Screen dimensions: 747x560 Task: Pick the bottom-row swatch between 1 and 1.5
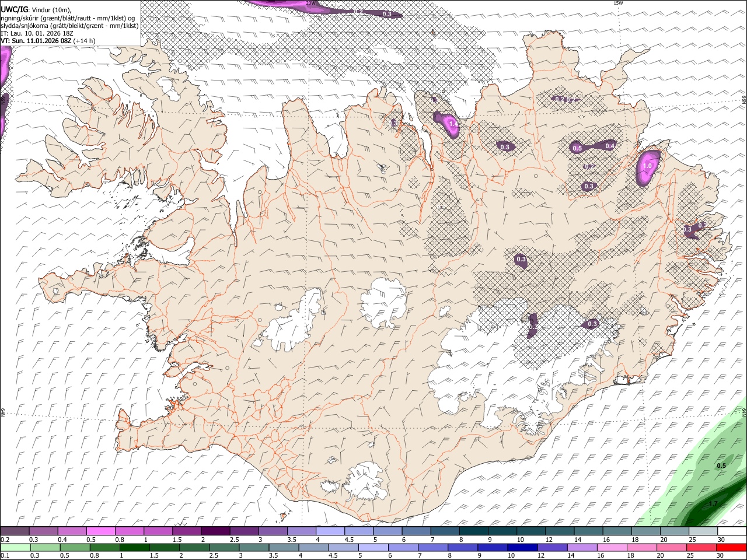coord(135,547)
